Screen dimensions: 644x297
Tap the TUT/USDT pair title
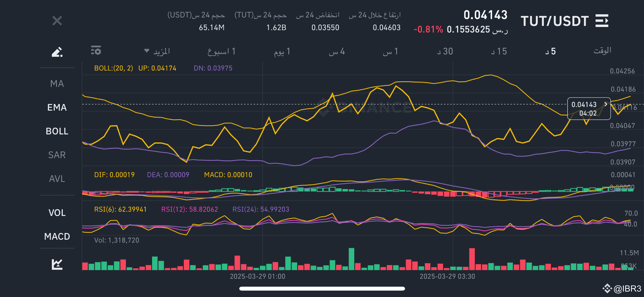coord(555,21)
